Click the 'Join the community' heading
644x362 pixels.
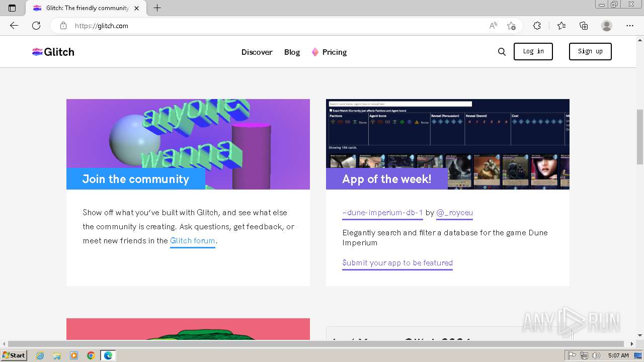point(136,179)
